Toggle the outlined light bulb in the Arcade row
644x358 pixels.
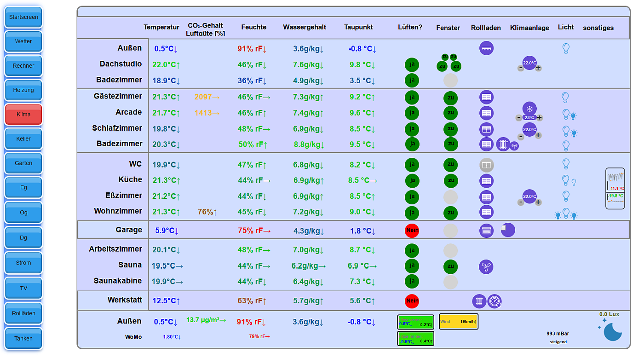click(566, 114)
